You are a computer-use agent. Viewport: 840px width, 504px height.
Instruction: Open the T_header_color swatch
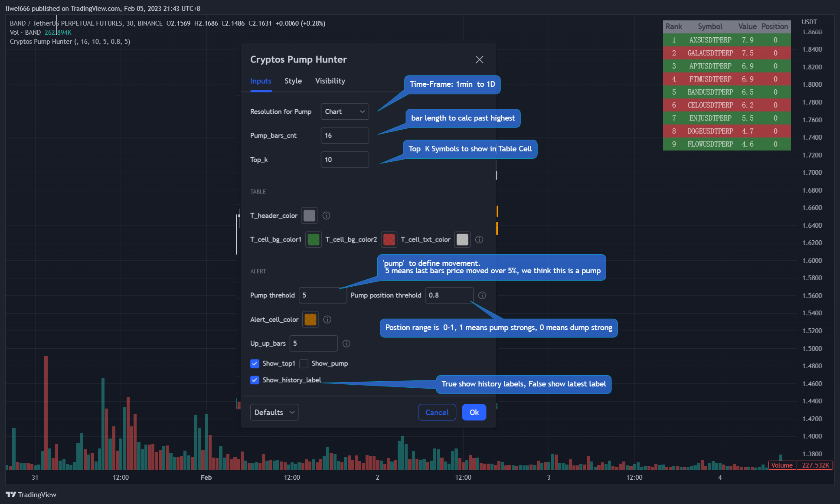point(309,216)
